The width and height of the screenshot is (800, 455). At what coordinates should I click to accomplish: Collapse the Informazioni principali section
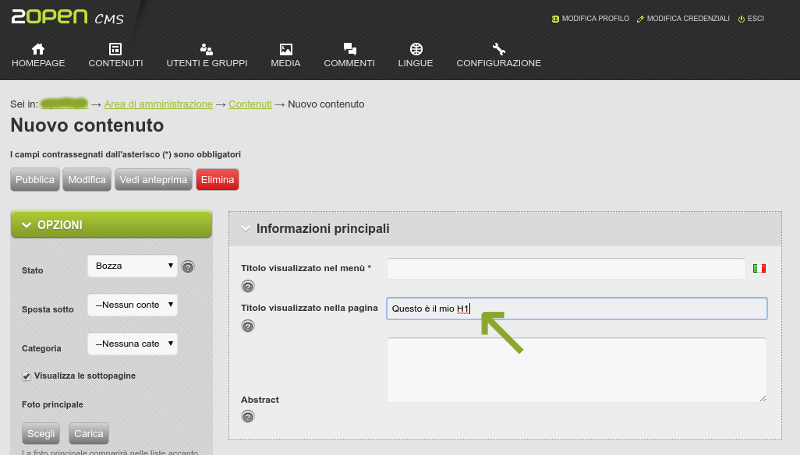point(245,229)
